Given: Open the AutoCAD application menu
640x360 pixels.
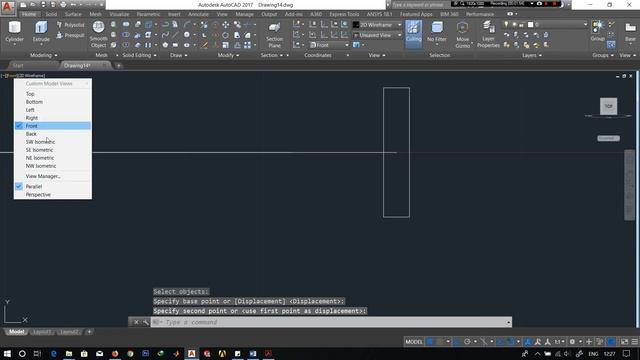Looking at the screenshot, I should coord(7,7).
